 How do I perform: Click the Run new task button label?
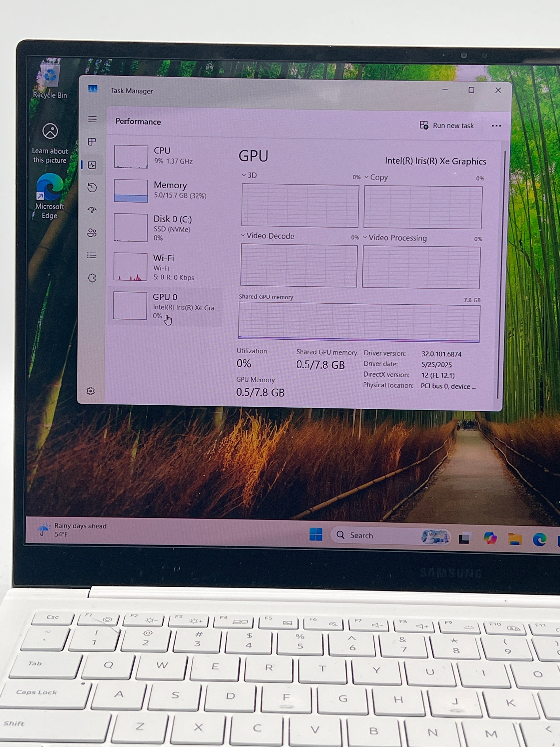(453, 126)
